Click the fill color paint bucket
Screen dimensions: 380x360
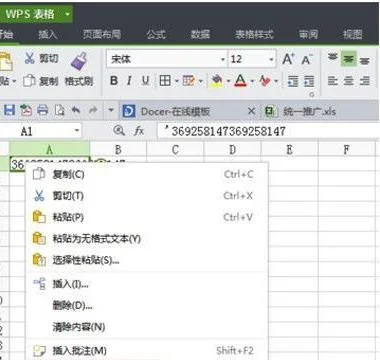217,81
